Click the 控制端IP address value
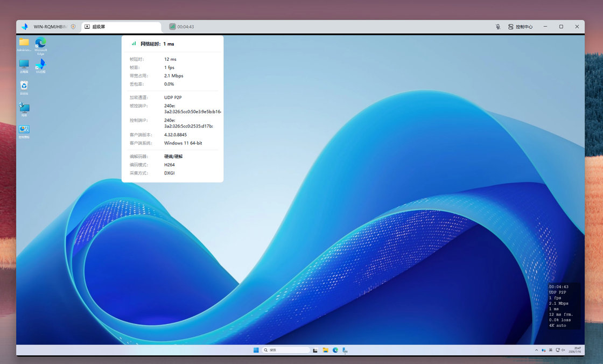 tap(188, 123)
